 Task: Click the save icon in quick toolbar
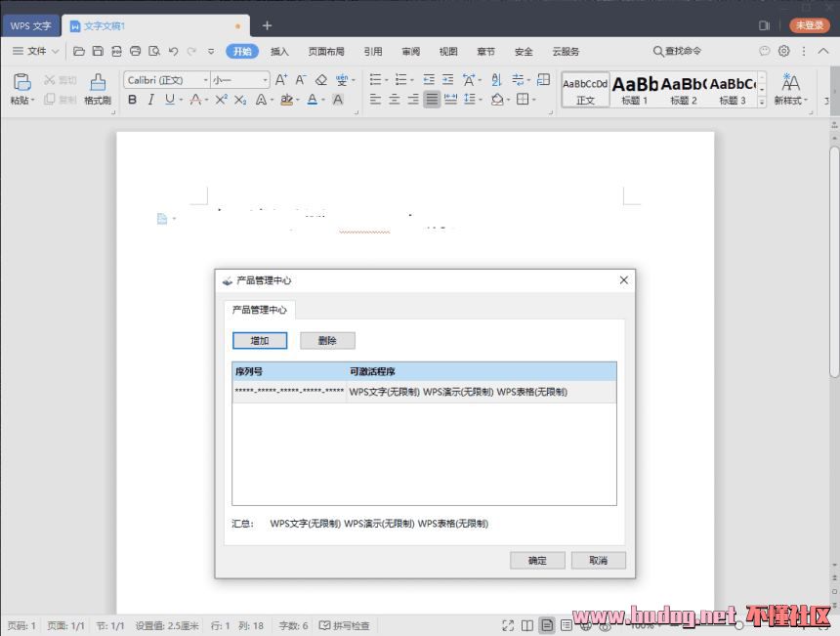[x=97, y=52]
